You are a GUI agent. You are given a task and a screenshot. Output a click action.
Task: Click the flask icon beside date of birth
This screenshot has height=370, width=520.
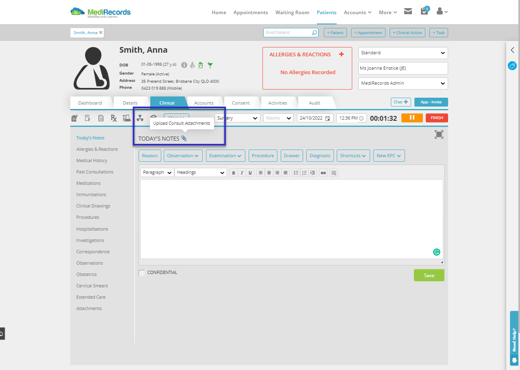coord(192,65)
